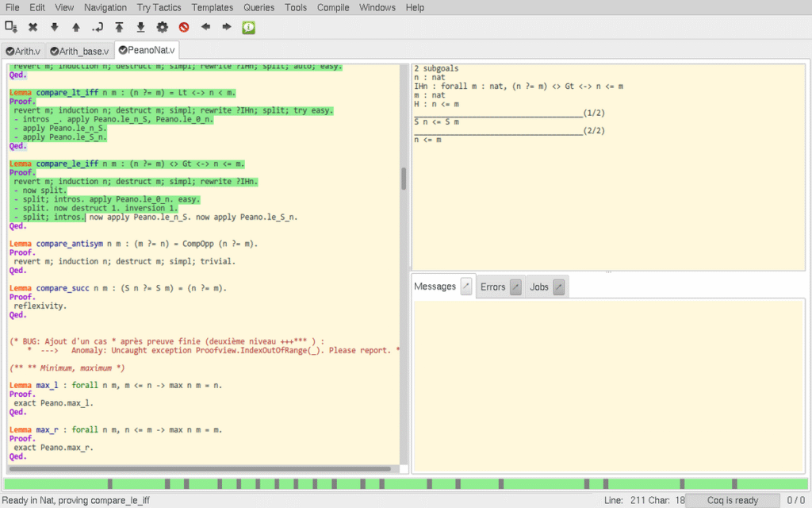Interrupt computation with red stop icon

pos(184,27)
